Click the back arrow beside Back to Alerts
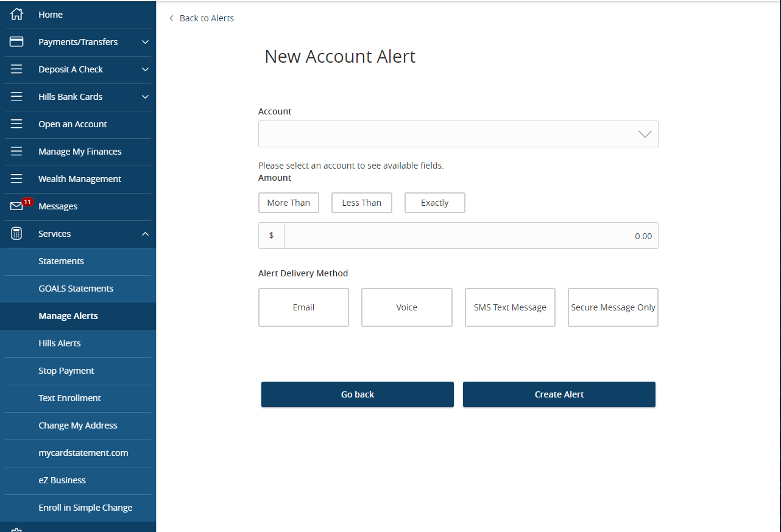 coord(171,18)
